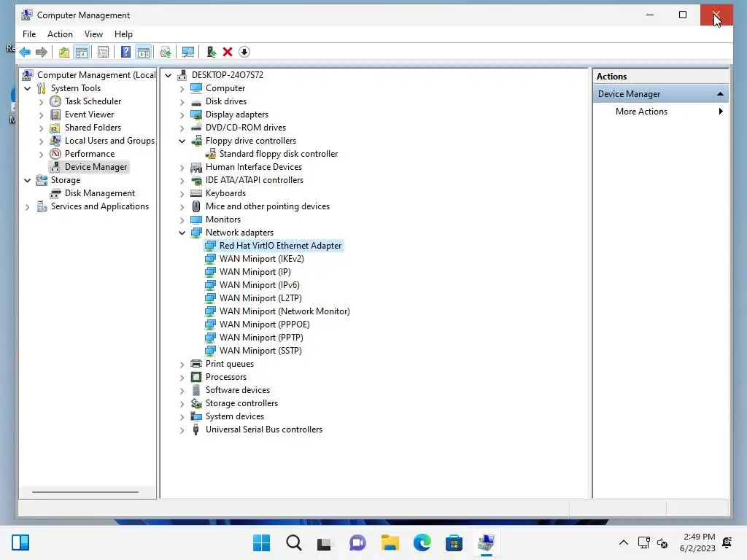Collapse the DESKTOP-24O7S72 root node
This screenshot has width=747, height=560.
point(169,75)
